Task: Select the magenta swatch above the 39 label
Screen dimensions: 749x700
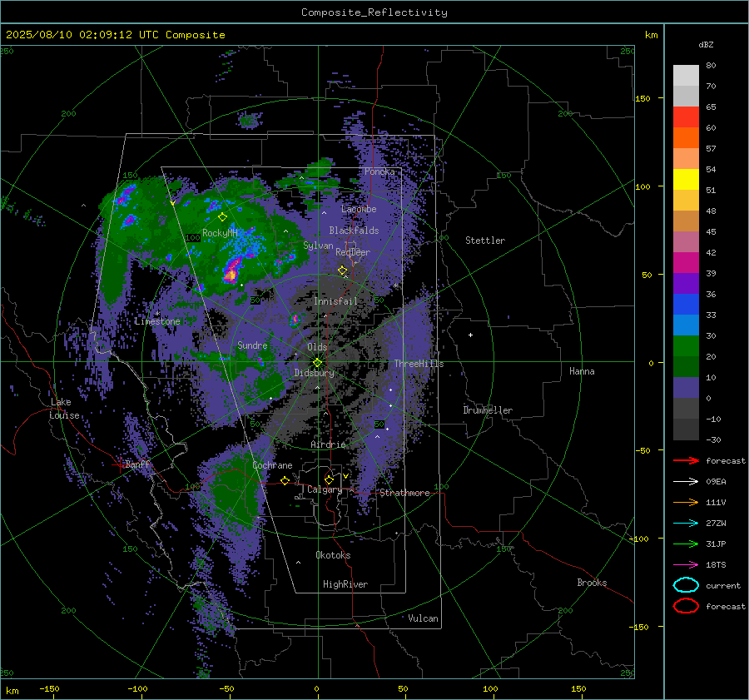Action: pyautogui.click(x=686, y=263)
